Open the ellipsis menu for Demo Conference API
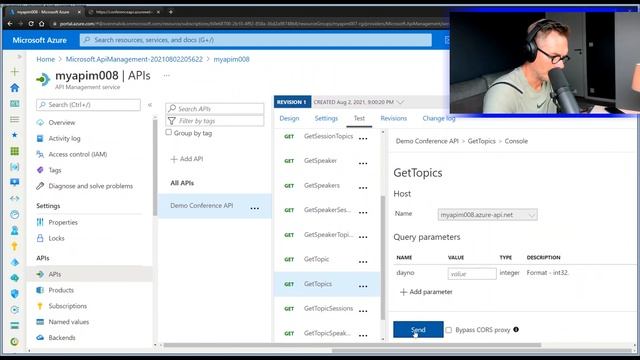This screenshot has height=360, width=640. coord(255,208)
